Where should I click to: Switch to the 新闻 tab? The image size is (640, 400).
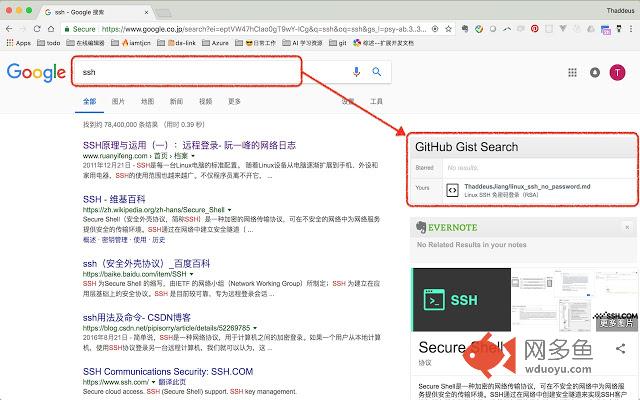pyautogui.click(x=176, y=101)
